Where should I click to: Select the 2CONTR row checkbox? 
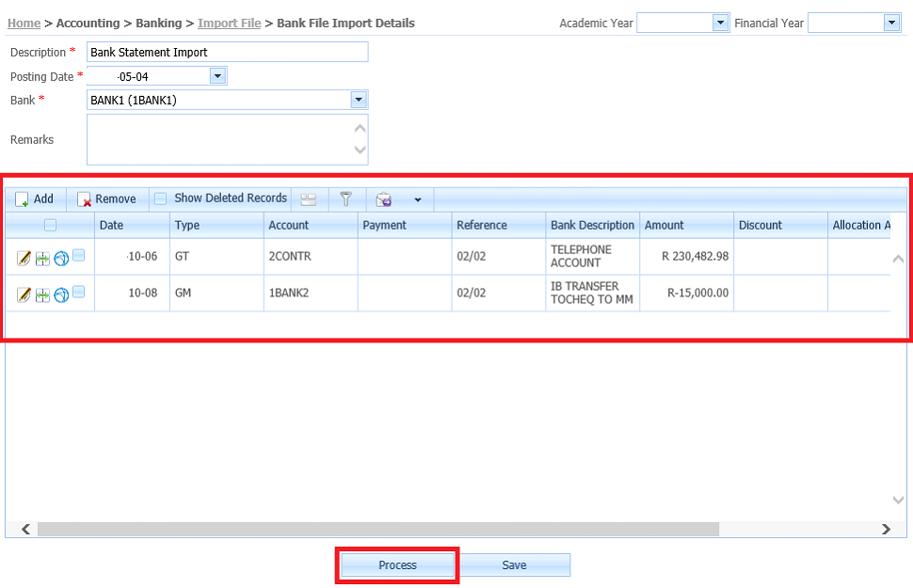[79, 255]
